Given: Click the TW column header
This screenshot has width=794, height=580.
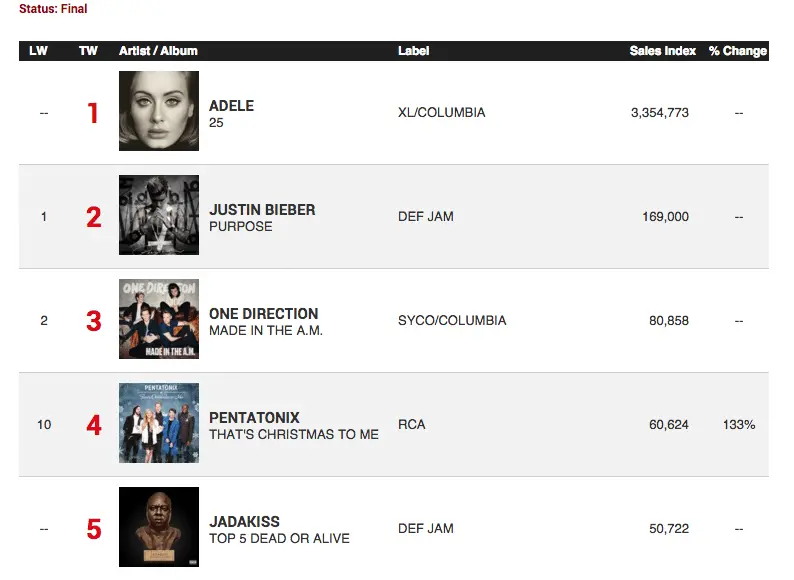Looking at the screenshot, I should pyautogui.click(x=88, y=51).
